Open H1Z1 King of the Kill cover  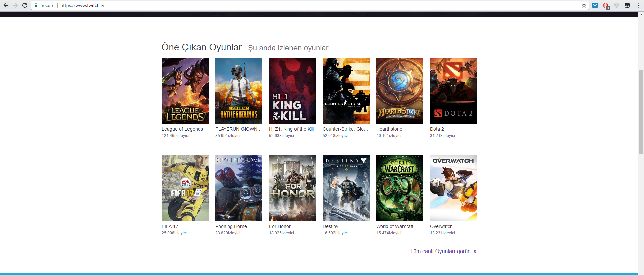coord(292,91)
